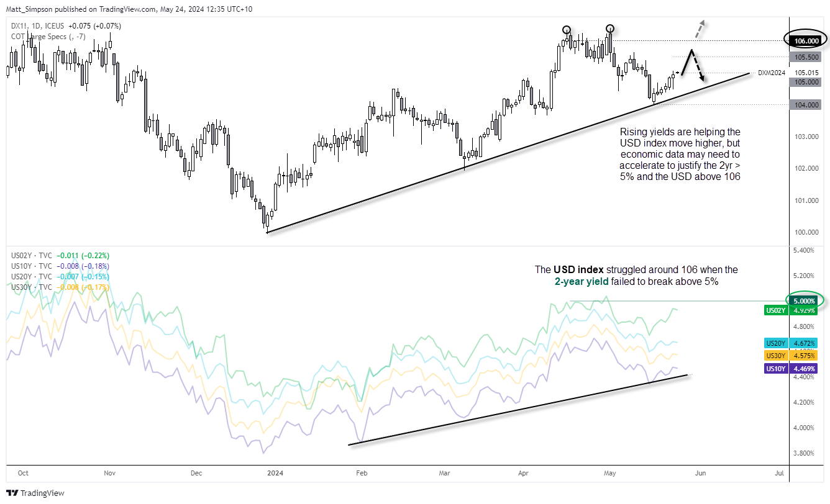Click the US10Y · TVC legend entry

pyautogui.click(x=32, y=266)
